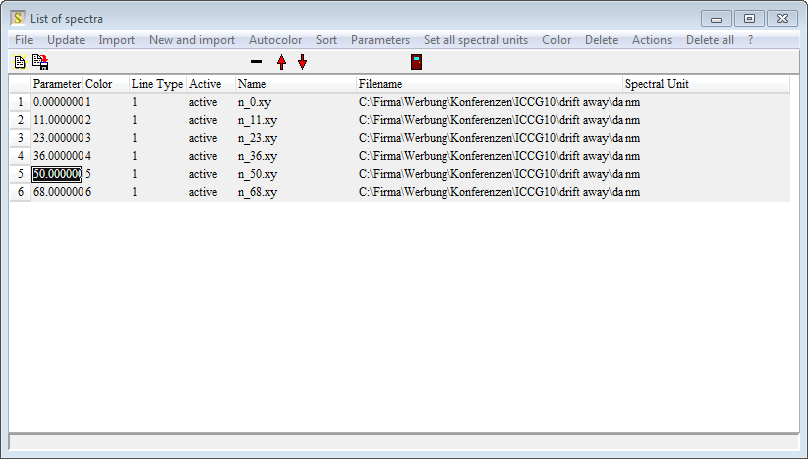The image size is (808, 459).
Task: Click the new spectrum document icon
Action: coord(19,62)
